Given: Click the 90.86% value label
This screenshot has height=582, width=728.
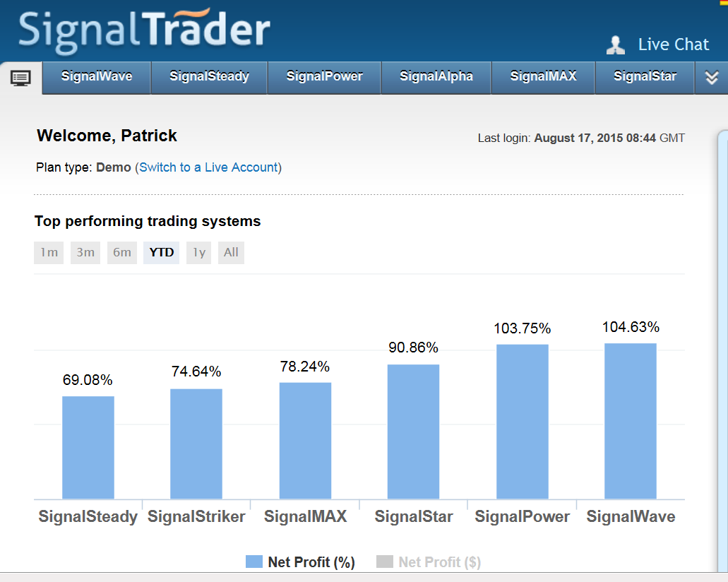Looking at the screenshot, I should coord(413,348).
